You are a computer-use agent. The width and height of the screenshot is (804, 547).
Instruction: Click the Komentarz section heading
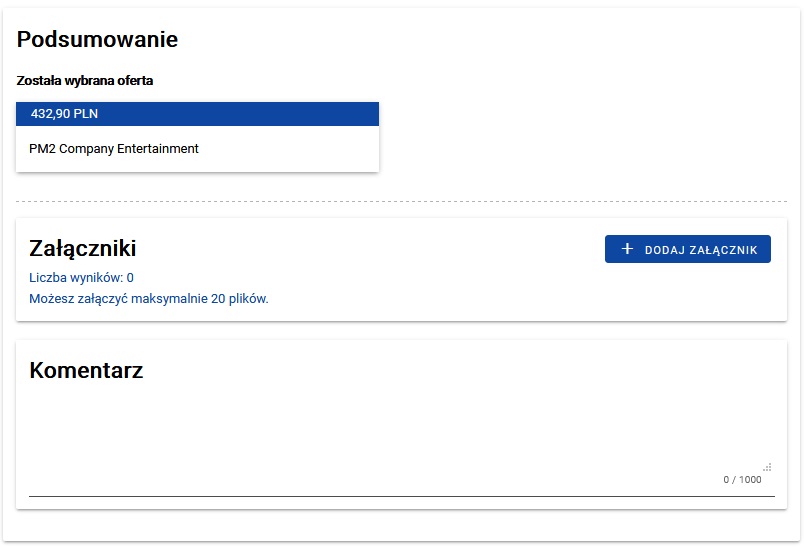[x=86, y=371]
